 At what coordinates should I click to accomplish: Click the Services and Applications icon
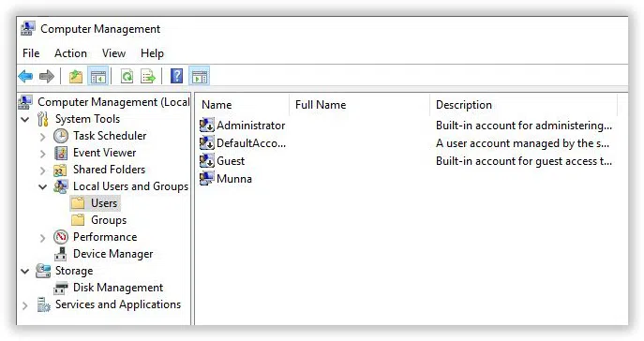[43, 304]
